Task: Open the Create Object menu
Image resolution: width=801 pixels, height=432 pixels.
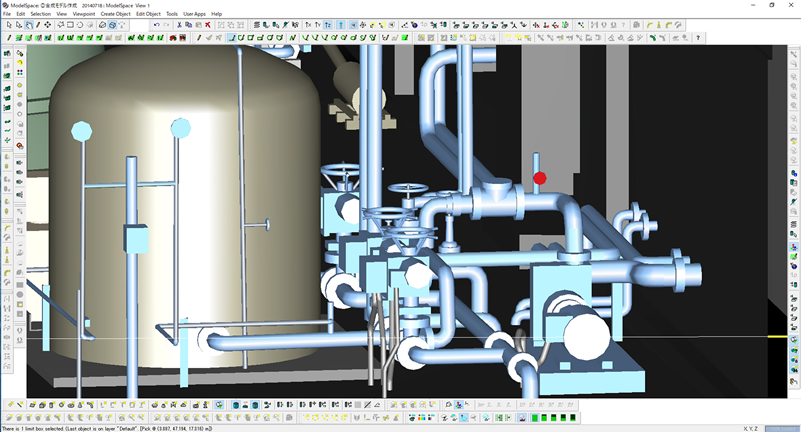Action: [x=115, y=14]
